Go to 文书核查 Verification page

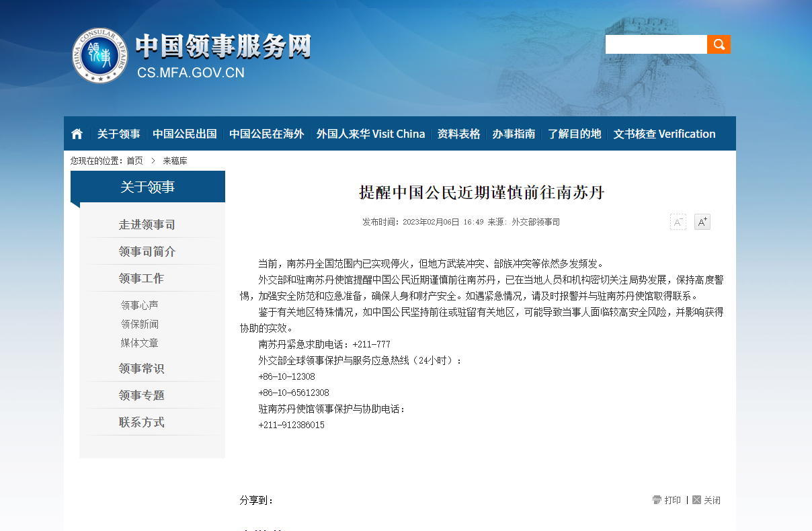pyautogui.click(x=664, y=134)
